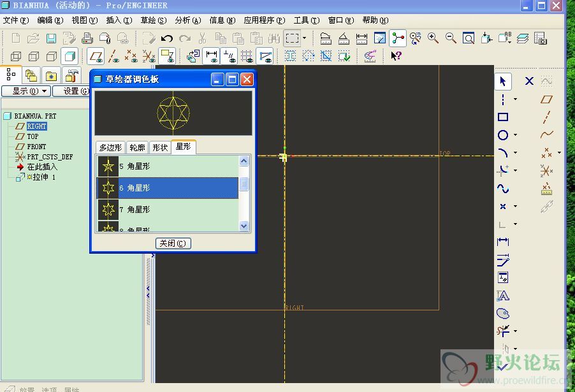Screen dimensions: 575x392
Task: Toggle coordinate systems display
Action: 149,56
